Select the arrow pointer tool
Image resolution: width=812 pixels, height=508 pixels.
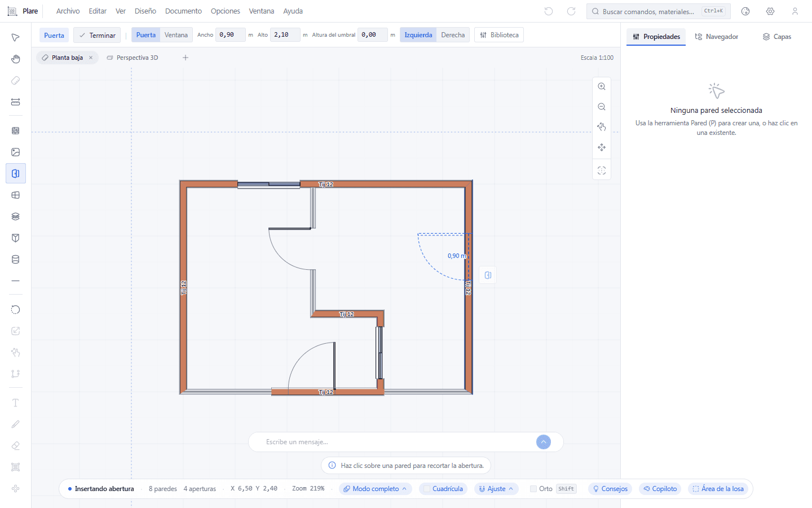click(x=16, y=37)
